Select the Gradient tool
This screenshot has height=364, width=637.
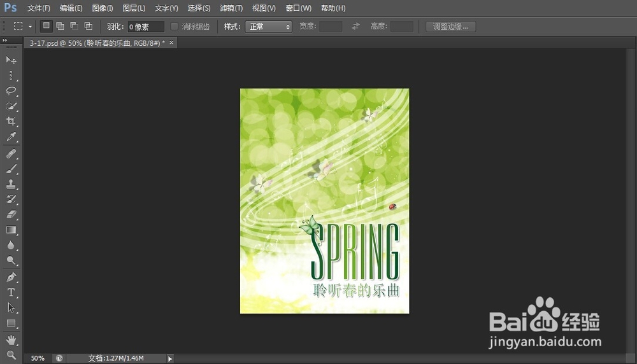pos(11,230)
